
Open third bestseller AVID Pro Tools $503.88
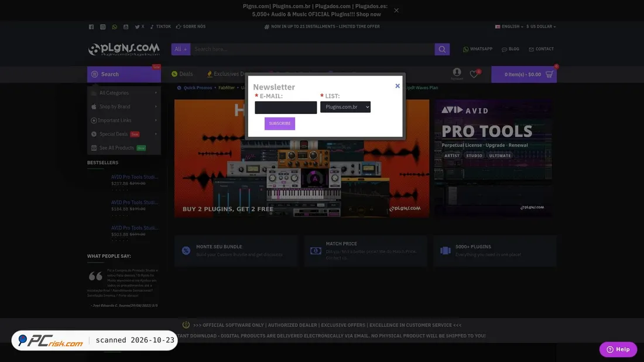click(x=134, y=228)
